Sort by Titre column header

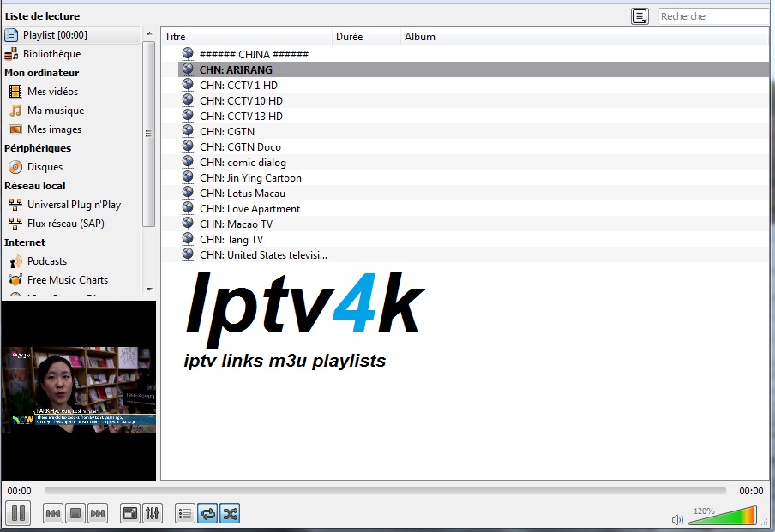(246, 37)
